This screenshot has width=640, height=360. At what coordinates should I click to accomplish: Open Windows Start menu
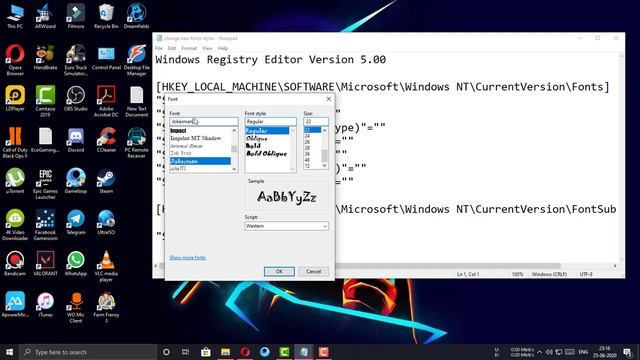point(9,352)
